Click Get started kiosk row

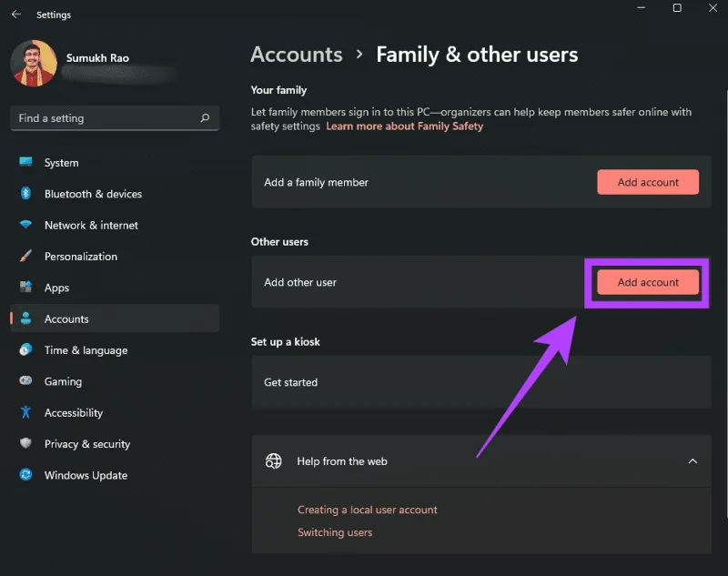tap(481, 382)
